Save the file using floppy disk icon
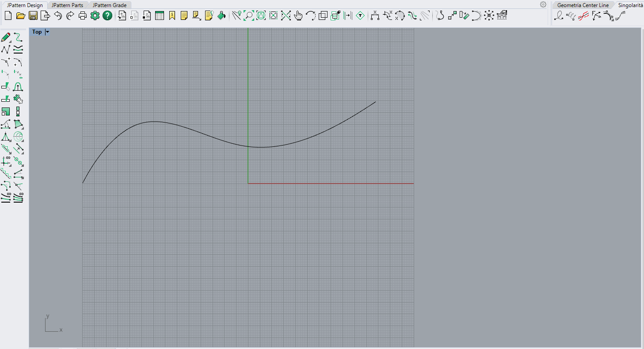Image resolution: width=644 pixels, height=349 pixels. tap(33, 16)
